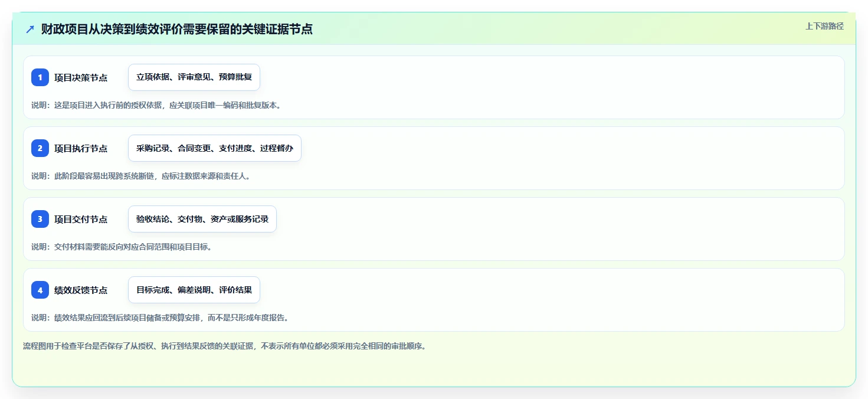Select the 绩效反馈节点 label
868x399 pixels.
[x=81, y=290]
